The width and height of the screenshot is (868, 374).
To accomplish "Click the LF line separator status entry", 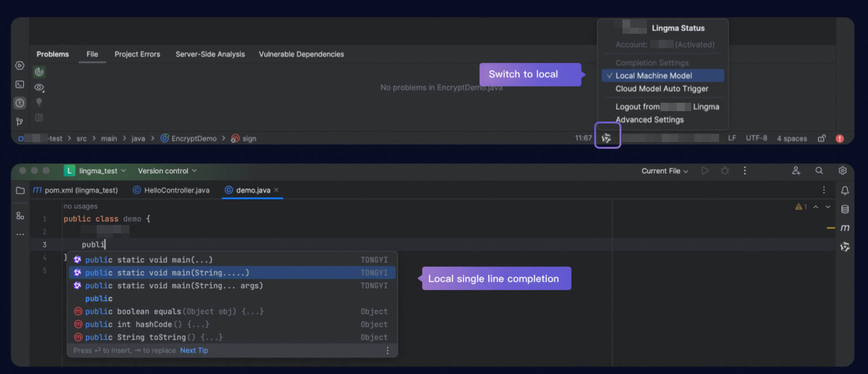I will pos(732,138).
